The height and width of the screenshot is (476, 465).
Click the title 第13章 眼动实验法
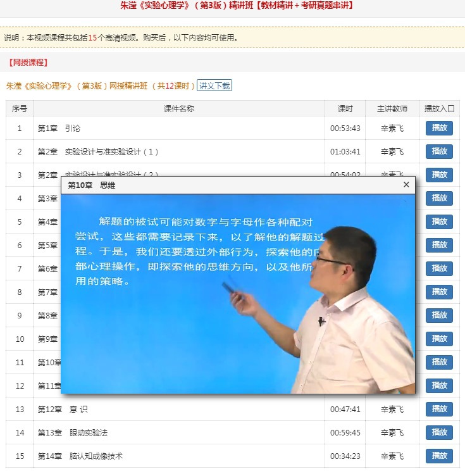tap(73, 432)
